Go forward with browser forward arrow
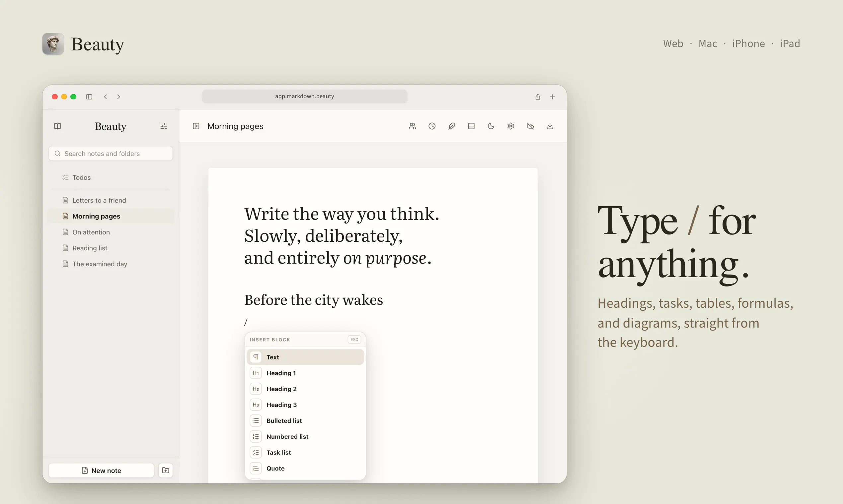 click(118, 97)
